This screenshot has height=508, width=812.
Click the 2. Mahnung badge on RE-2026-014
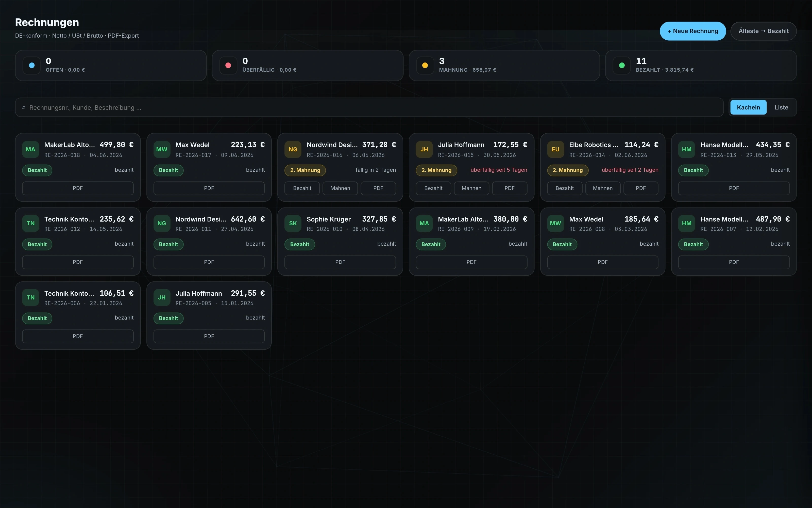[567, 170]
